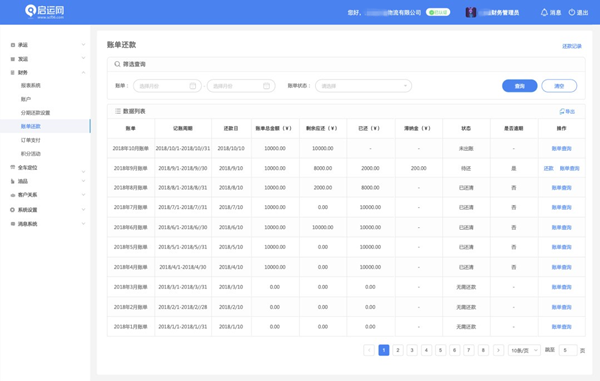Open 账户 in sidebar

click(x=26, y=99)
